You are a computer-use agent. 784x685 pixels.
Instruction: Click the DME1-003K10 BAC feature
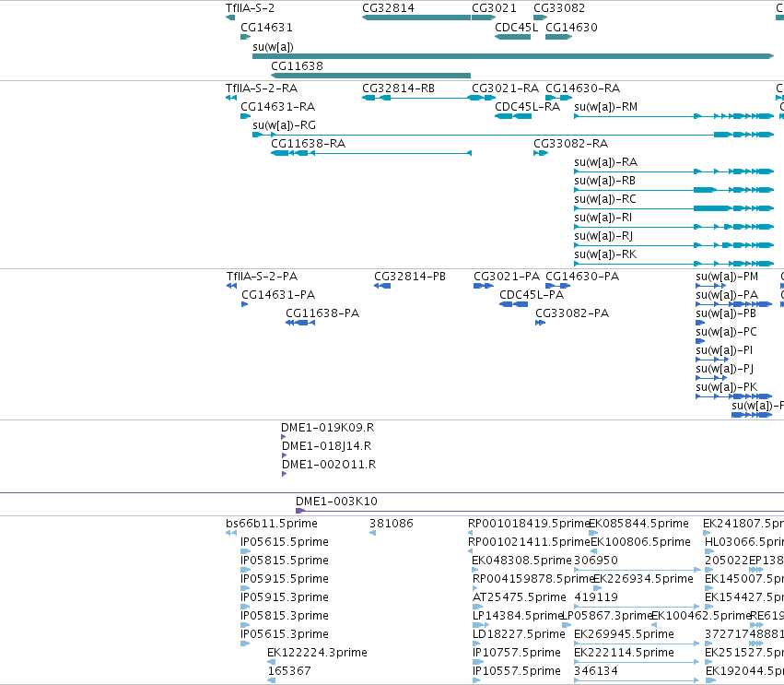pos(540,511)
